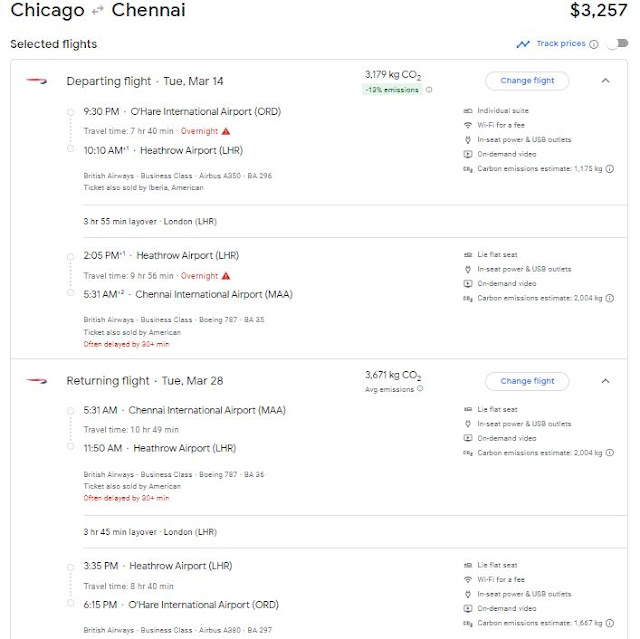640x639 pixels.
Task: Change the departing flight
Action: pyautogui.click(x=526, y=81)
